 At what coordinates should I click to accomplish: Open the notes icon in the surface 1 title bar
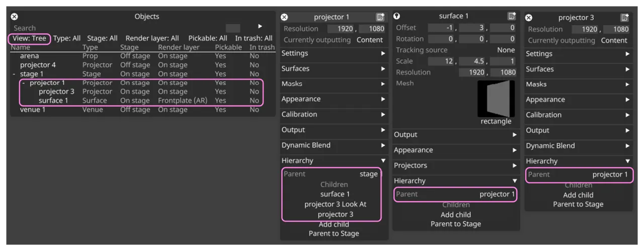[x=512, y=16]
